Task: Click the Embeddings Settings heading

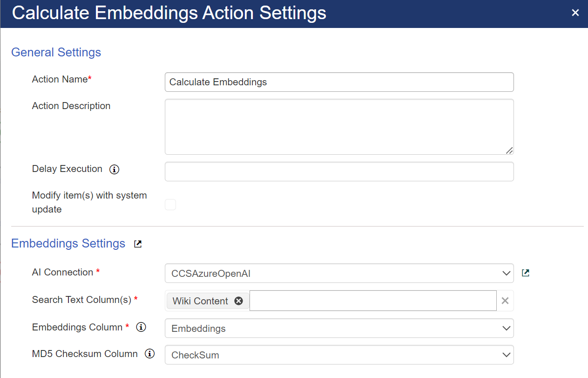Action: (x=68, y=244)
